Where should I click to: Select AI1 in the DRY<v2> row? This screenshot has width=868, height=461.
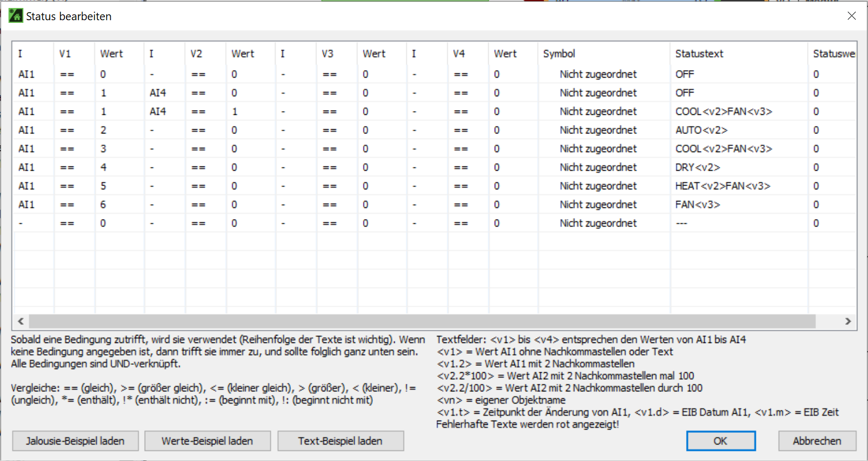[27, 167]
